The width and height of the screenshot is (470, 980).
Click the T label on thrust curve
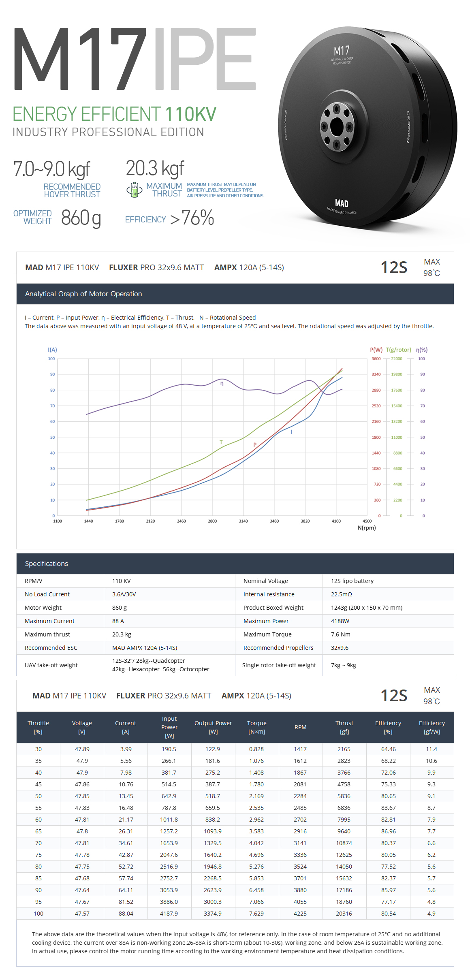pos(221,442)
